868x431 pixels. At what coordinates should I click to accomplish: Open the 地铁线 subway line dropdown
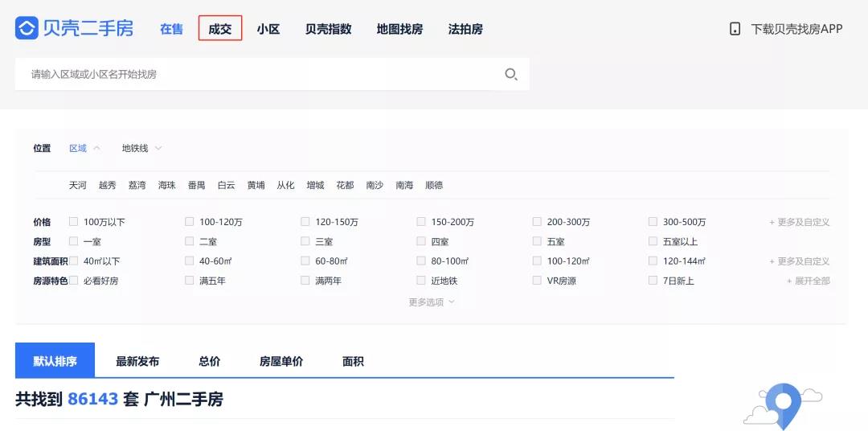pos(141,148)
